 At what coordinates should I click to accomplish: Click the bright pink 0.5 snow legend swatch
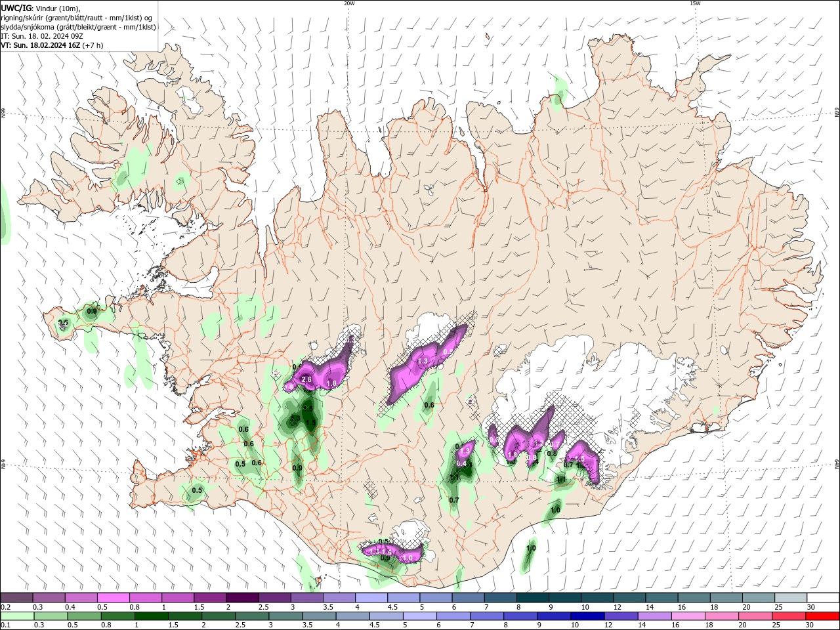click(x=113, y=598)
